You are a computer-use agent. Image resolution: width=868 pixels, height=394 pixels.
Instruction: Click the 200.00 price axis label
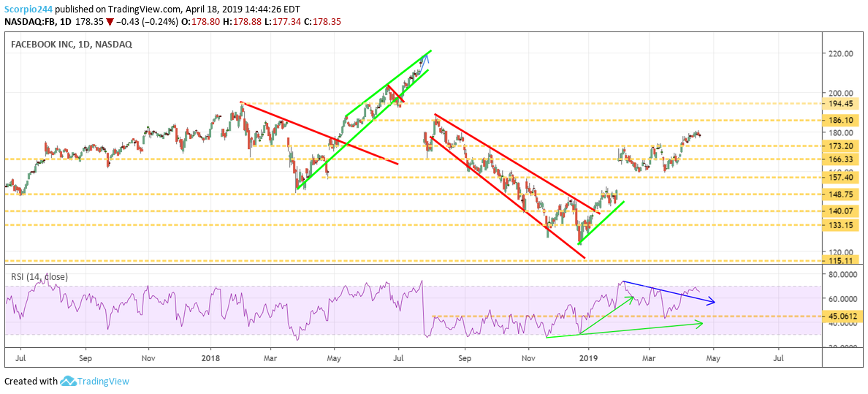[841, 93]
